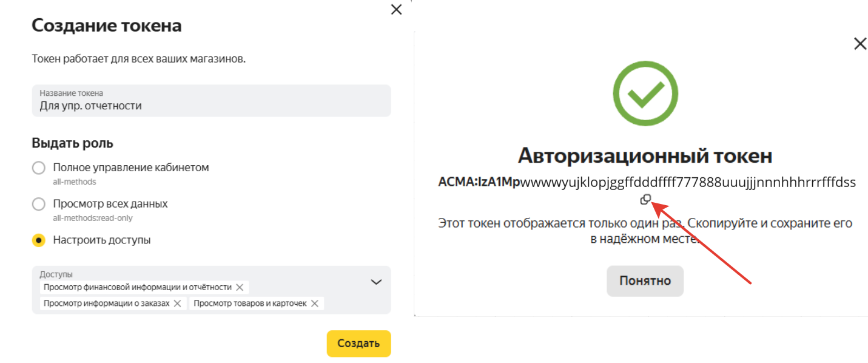Delete the Просмотр товаров и карточек tag
The width and height of the screenshot is (868, 363).
315,304
